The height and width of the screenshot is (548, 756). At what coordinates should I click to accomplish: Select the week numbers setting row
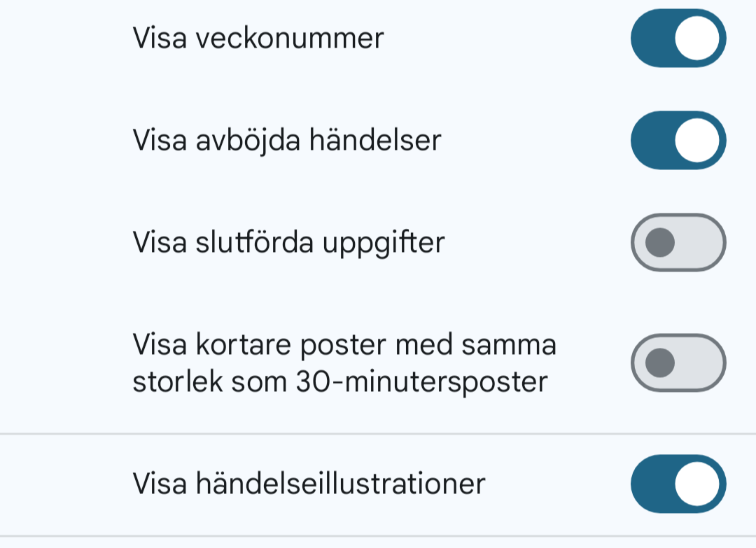(x=378, y=38)
